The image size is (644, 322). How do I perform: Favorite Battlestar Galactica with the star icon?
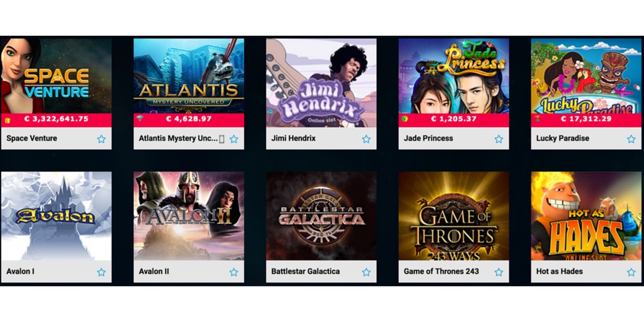[366, 272]
